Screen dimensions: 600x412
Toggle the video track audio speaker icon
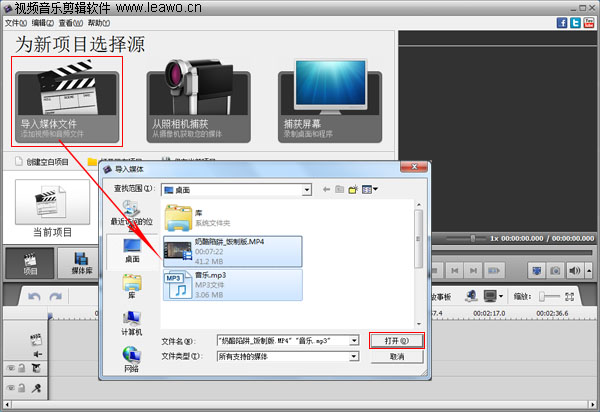pyautogui.click(x=37, y=354)
